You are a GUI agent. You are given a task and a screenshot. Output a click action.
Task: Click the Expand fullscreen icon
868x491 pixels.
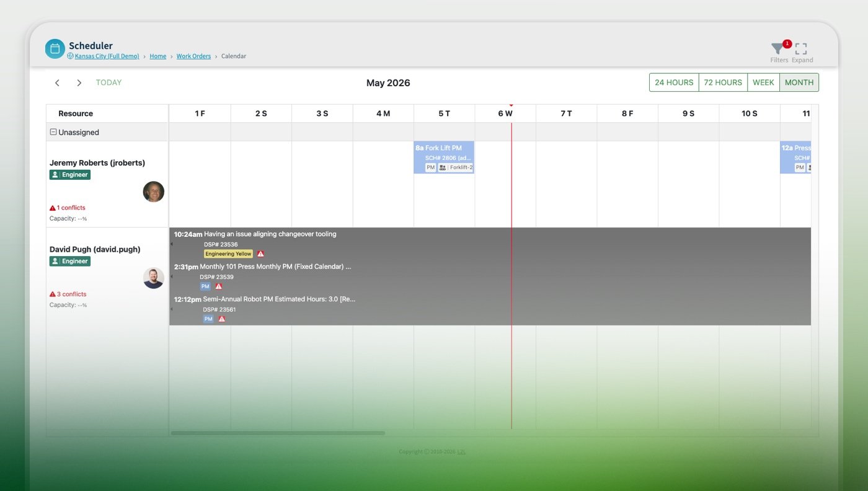tap(801, 49)
